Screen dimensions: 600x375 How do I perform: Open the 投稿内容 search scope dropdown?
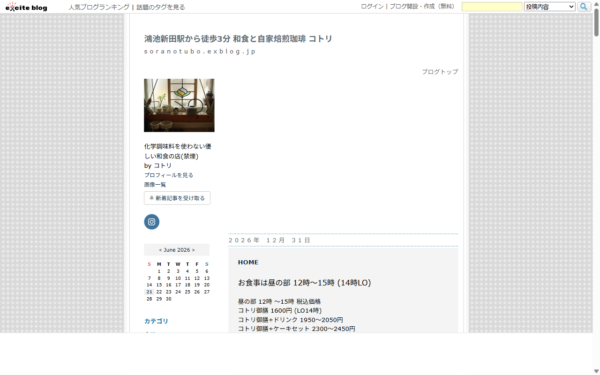[x=549, y=7]
